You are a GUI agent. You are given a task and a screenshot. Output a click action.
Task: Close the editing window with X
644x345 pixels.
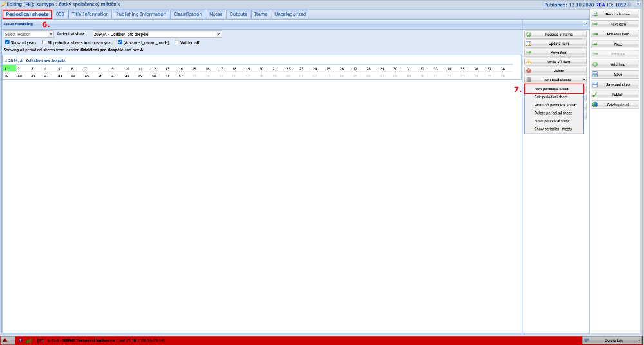pyautogui.click(x=639, y=4)
